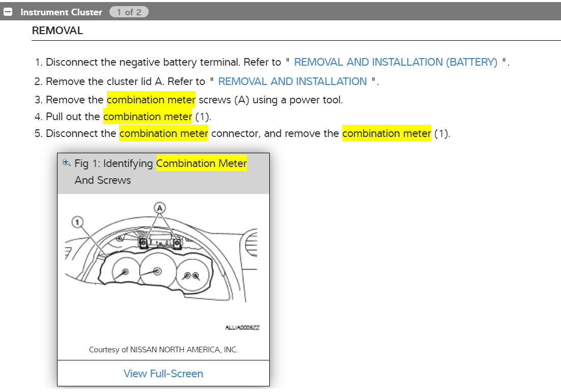Viewport: 561px width, 392px height.
Task: Click 'Disconnect the negative battery terminal' text
Action: tap(143, 62)
